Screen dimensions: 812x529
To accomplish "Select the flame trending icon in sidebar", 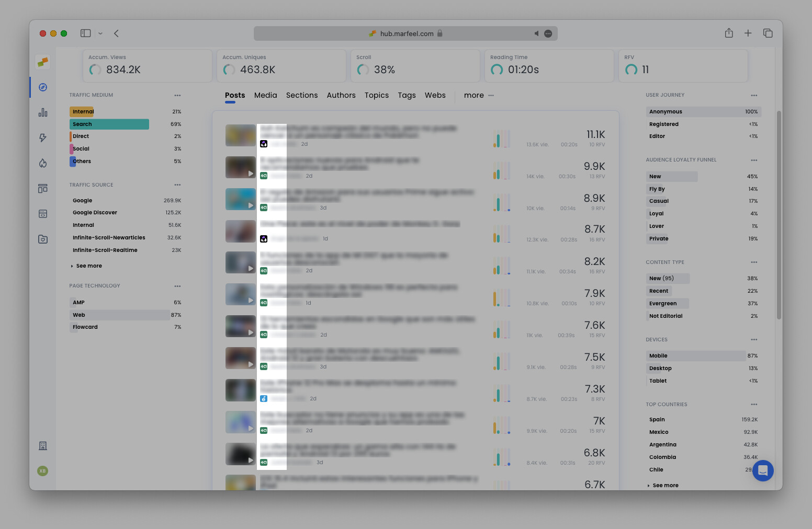I will tap(42, 163).
